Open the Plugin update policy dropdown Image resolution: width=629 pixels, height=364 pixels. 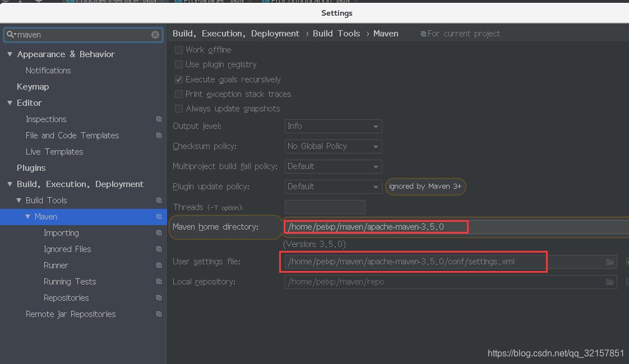click(334, 187)
